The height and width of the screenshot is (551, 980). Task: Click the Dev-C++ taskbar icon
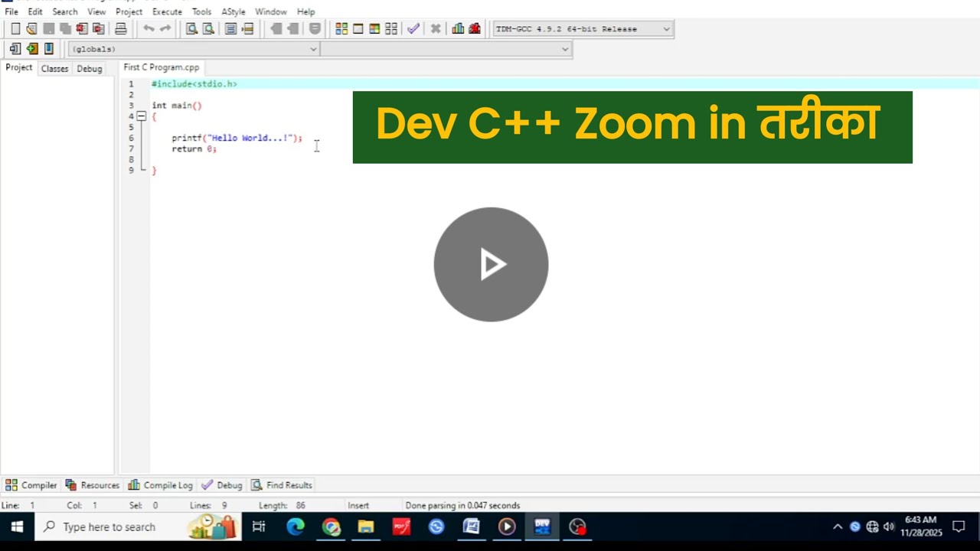[542, 527]
